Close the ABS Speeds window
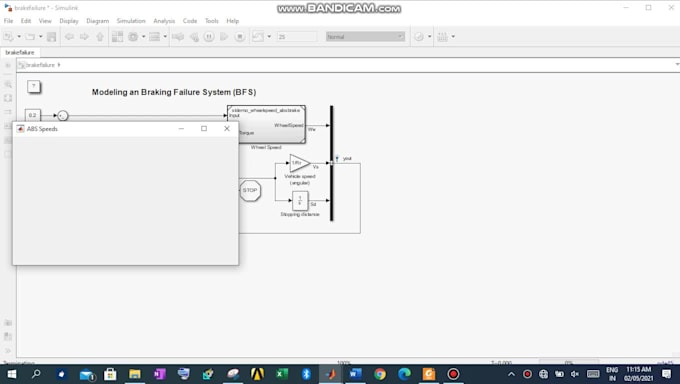 coord(227,128)
